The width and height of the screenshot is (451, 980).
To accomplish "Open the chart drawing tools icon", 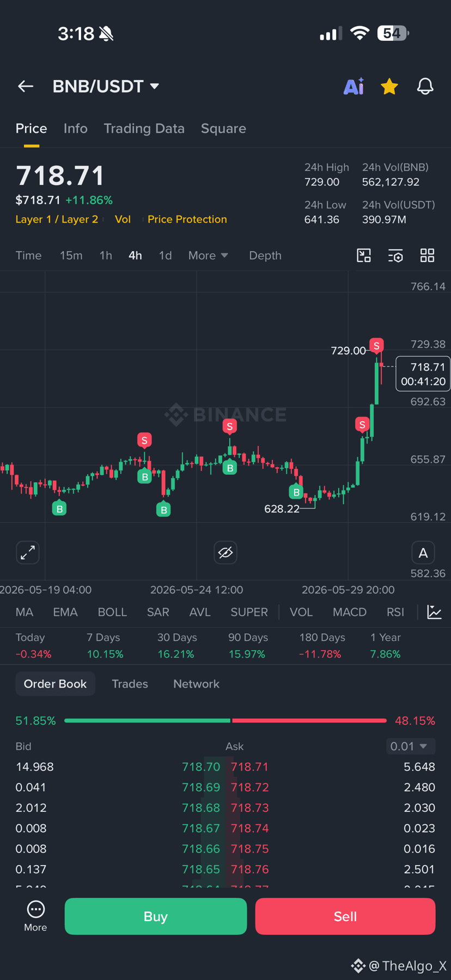I will pos(364,255).
